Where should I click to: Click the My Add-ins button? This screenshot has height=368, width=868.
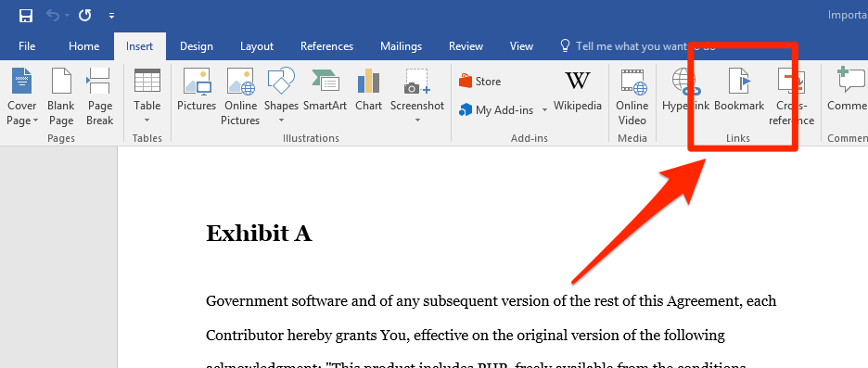point(496,110)
